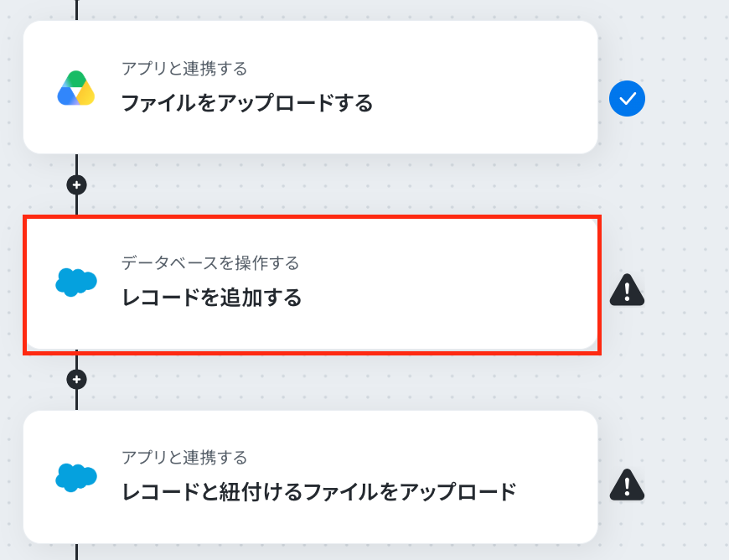
Task: Select the completed Google Drive upload step card
Action: tap(310, 87)
